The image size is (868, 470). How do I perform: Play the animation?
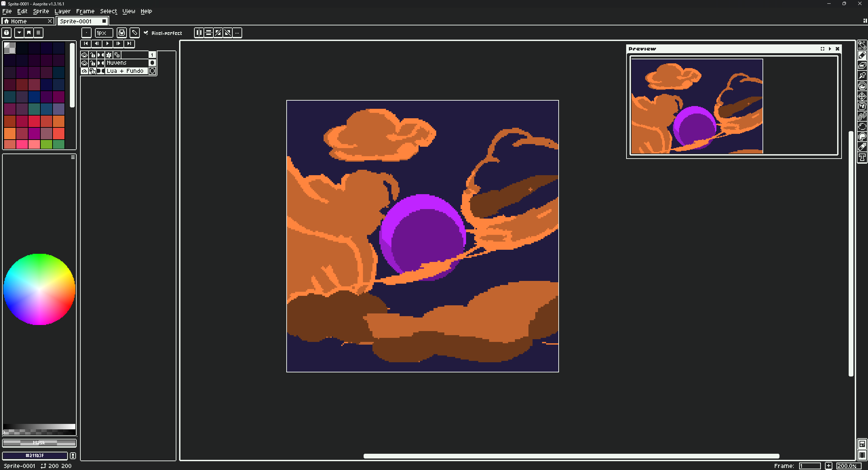point(108,43)
